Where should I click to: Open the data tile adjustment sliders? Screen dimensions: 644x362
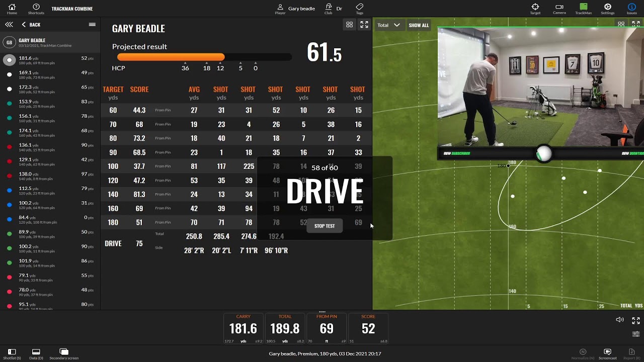[x=636, y=334]
